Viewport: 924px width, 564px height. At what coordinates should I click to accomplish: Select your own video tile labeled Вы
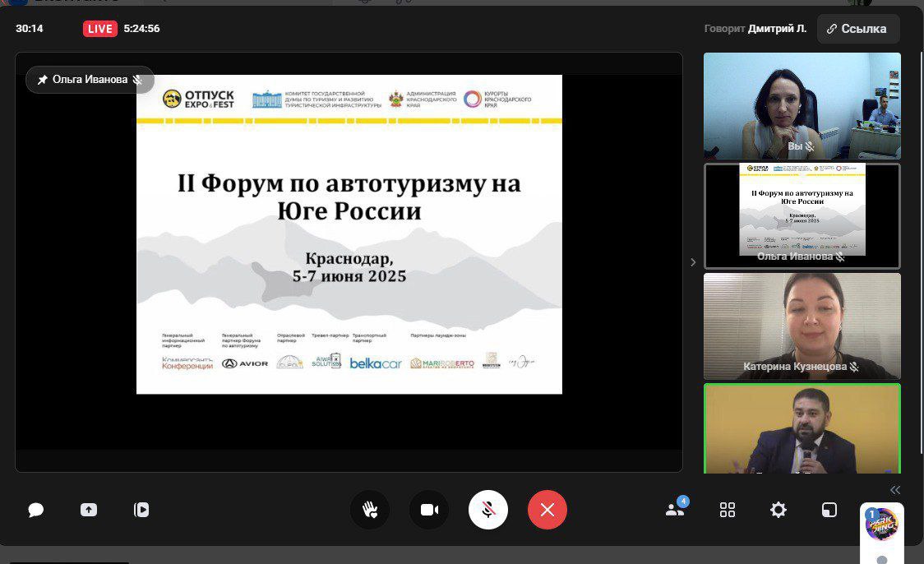click(x=802, y=106)
